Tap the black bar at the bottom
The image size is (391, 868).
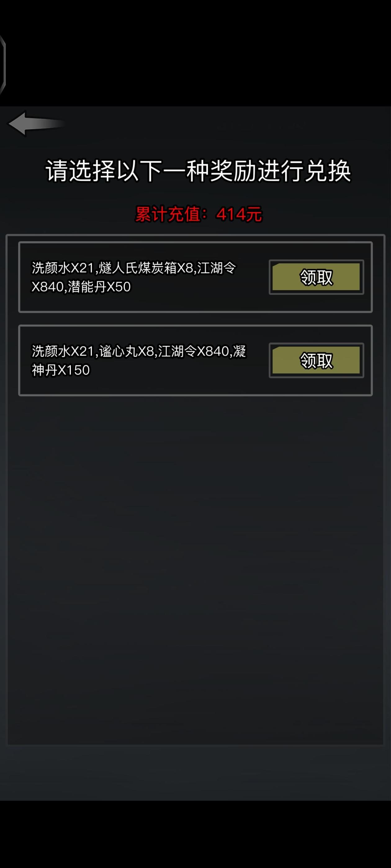tap(195, 834)
